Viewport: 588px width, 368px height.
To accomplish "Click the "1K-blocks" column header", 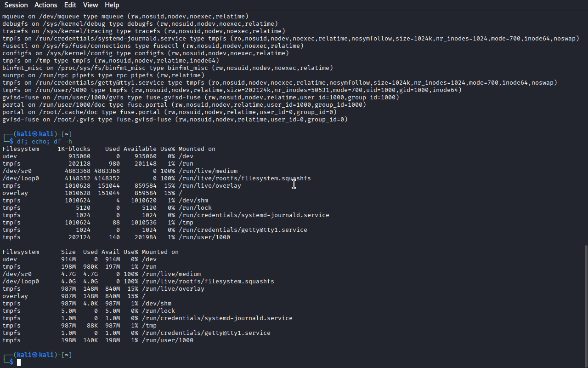I will tap(74, 149).
